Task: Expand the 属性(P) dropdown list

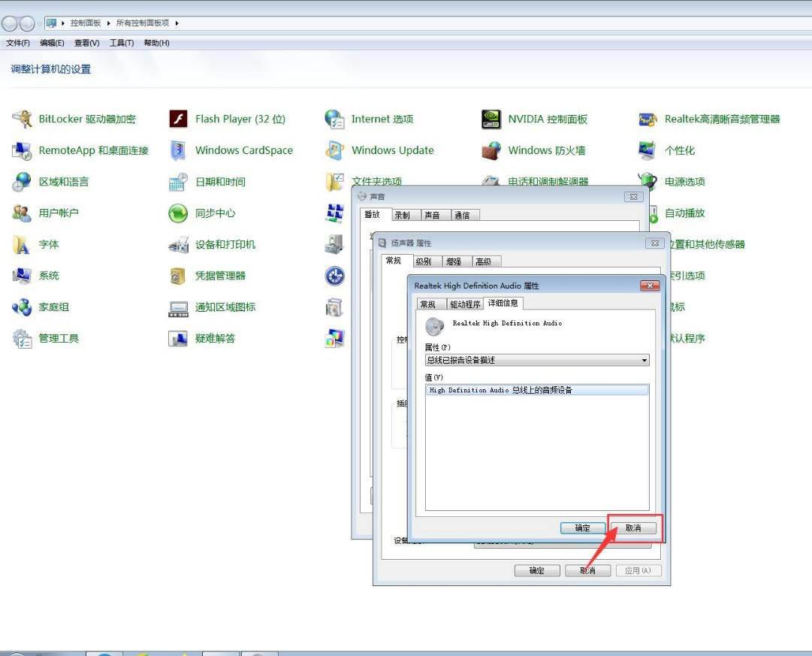Action: point(644,361)
